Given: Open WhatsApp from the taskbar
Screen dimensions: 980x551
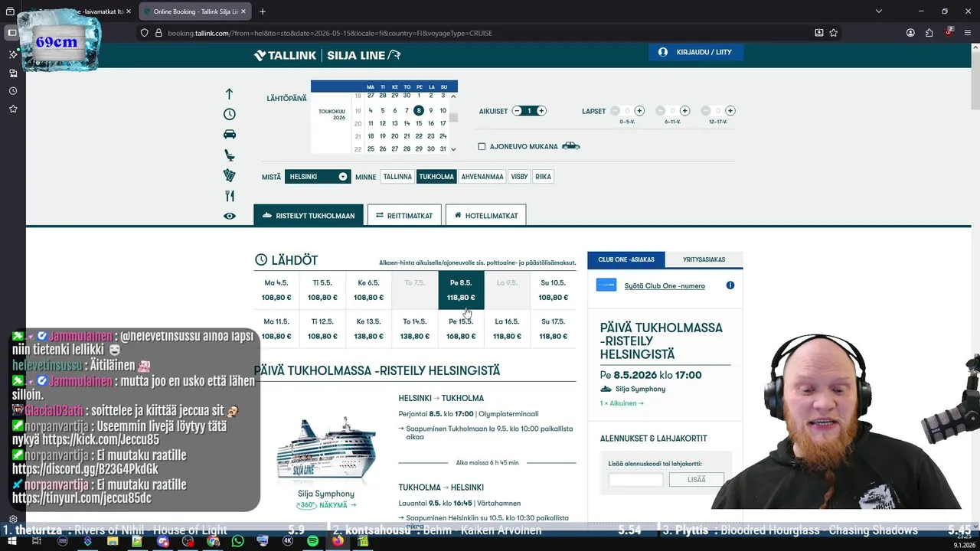Looking at the screenshot, I should (x=237, y=541).
